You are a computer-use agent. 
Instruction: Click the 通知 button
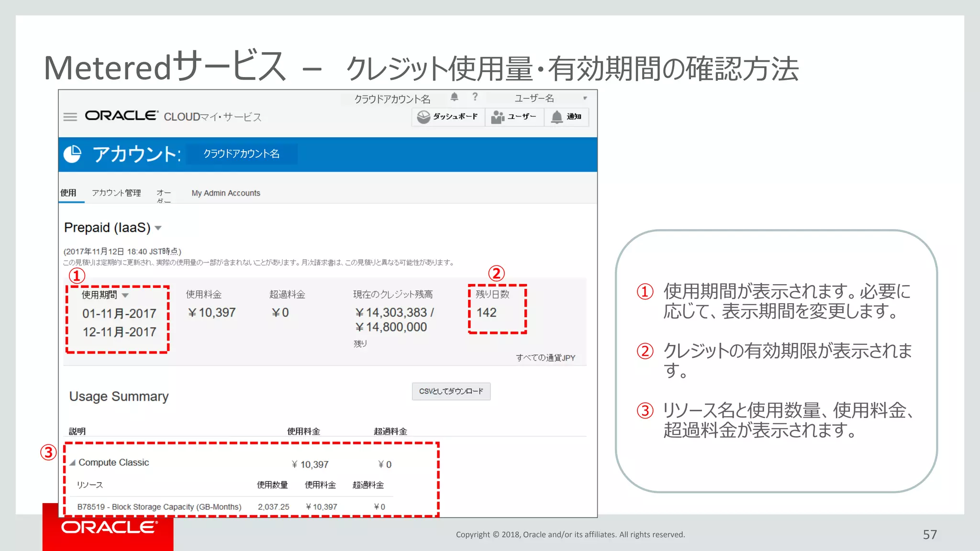click(x=567, y=117)
